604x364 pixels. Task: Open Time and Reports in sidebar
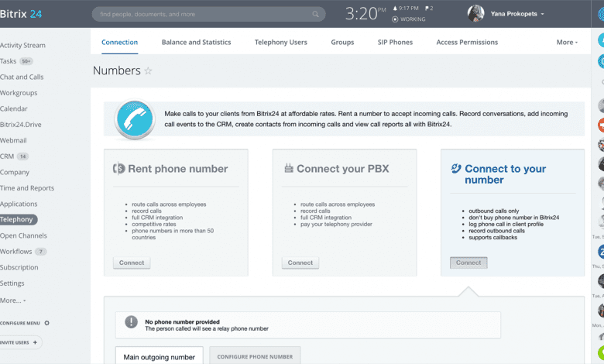coord(27,188)
